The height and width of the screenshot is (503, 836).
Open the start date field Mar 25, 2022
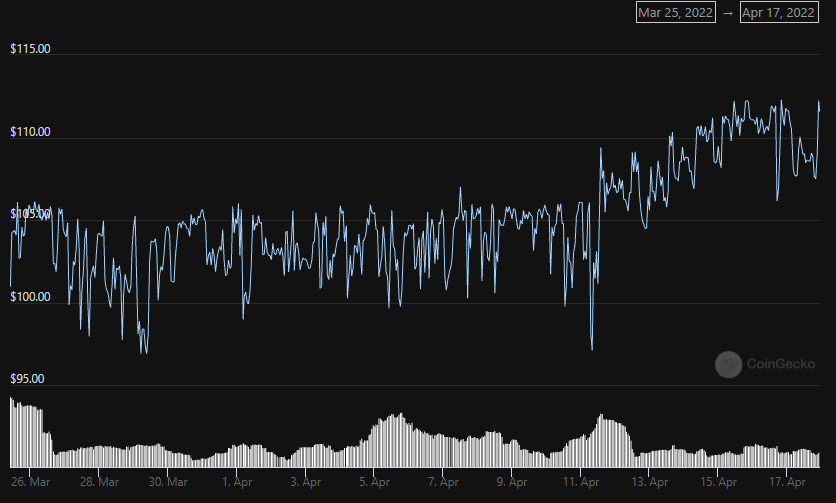(x=676, y=12)
